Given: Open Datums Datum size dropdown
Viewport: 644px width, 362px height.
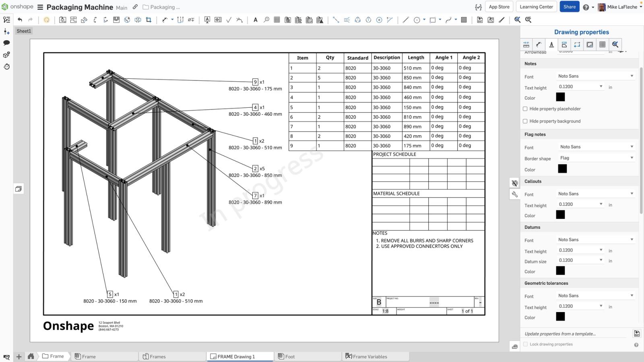Looking at the screenshot, I should pyautogui.click(x=580, y=260).
